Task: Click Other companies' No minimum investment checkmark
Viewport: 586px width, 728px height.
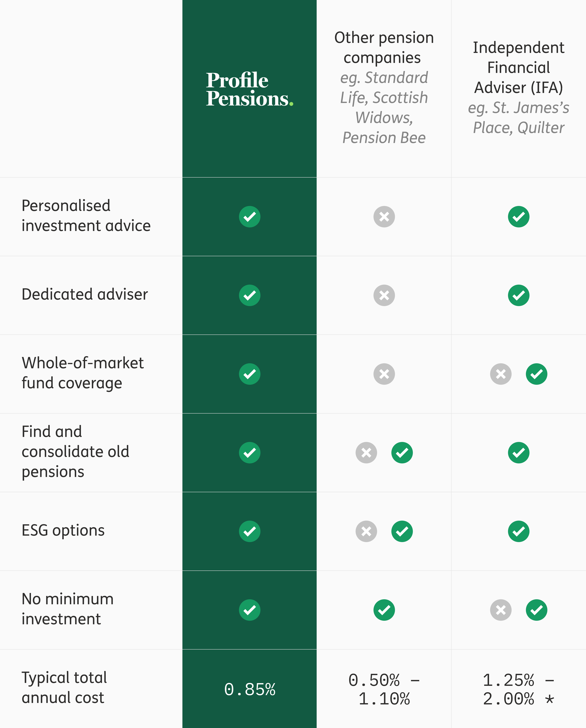Action: pos(384,610)
